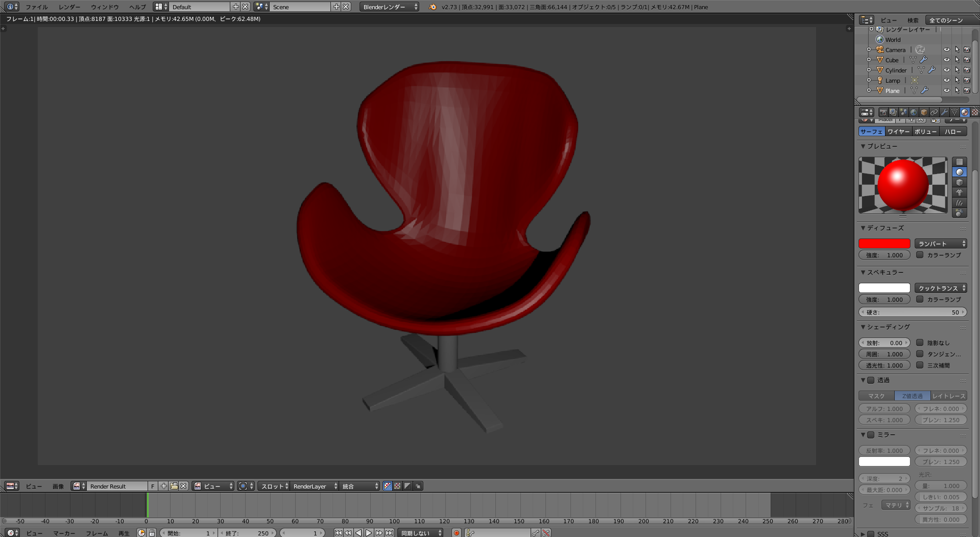Toggle automatic keyframe recording button
Viewport: 980px width, 537px height.
456,533
